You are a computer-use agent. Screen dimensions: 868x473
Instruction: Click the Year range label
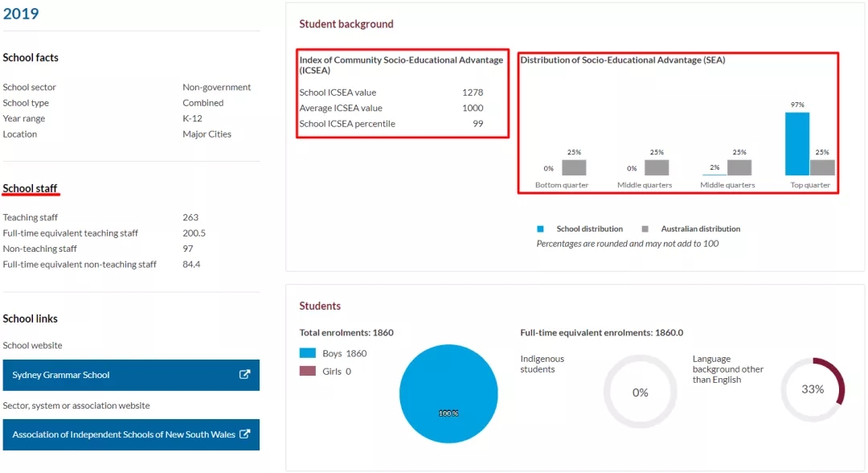[x=24, y=118]
